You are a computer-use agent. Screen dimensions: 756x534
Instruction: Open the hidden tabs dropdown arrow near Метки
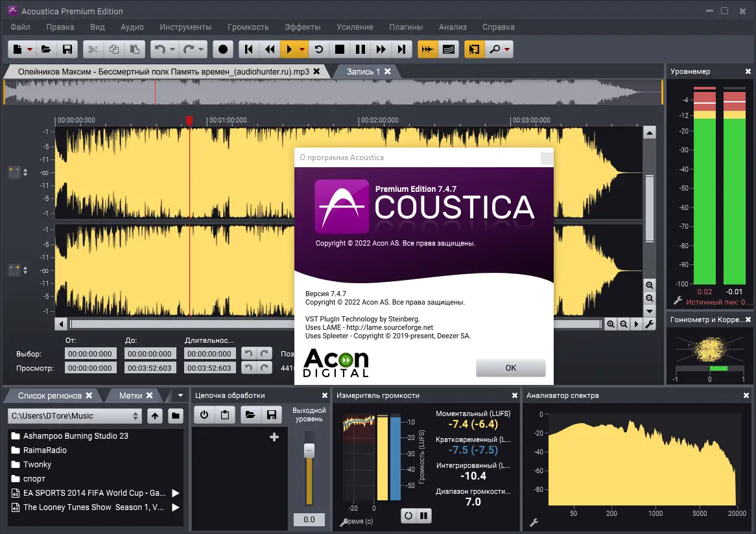point(180,396)
